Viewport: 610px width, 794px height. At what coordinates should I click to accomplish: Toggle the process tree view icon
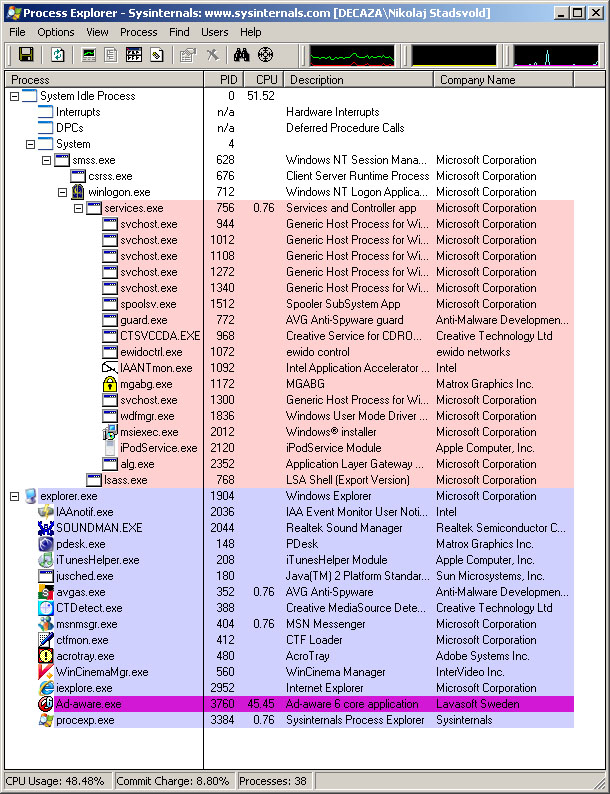pyautogui.click(x=110, y=55)
